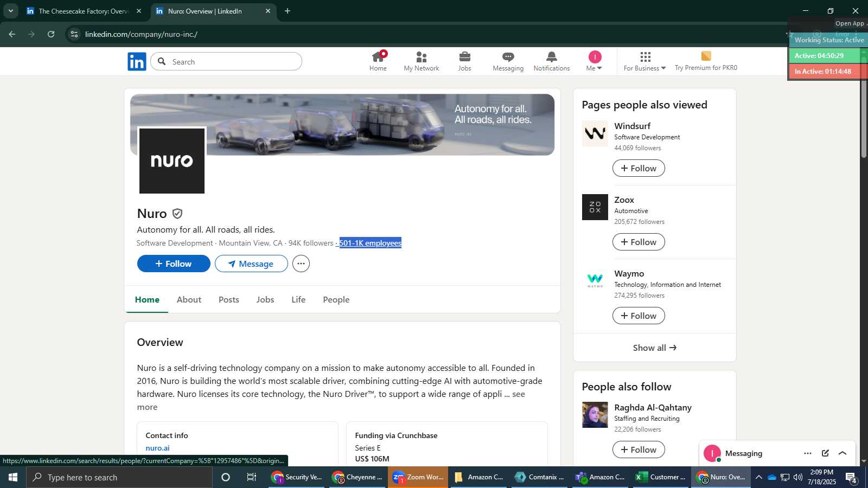
Task: Open the Windsurf company page
Action: coord(632,126)
